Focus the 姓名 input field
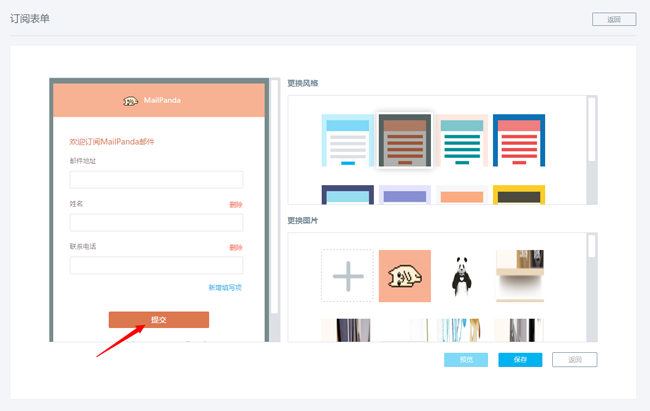The width and height of the screenshot is (650, 411). pos(156,222)
